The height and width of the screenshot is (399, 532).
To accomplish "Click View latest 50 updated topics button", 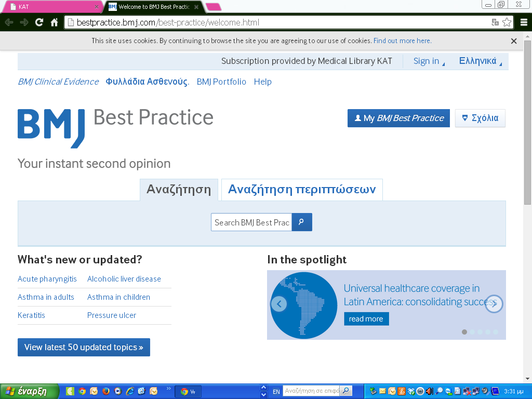I will 84,347.
